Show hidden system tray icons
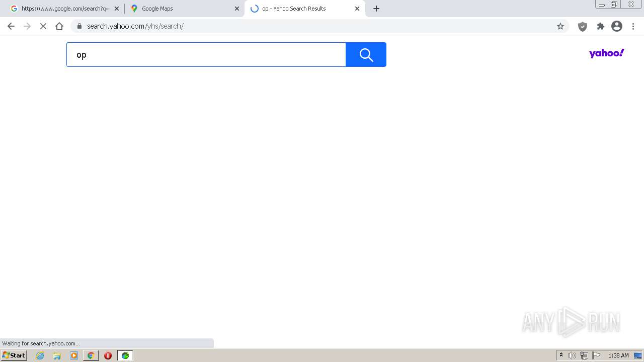644x362 pixels. pos(561,355)
